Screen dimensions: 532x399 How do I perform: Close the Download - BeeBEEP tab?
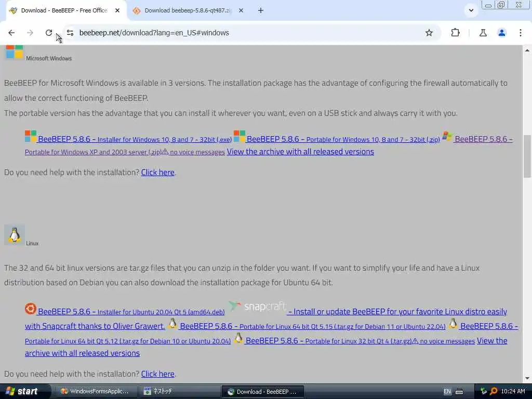coord(117,10)
